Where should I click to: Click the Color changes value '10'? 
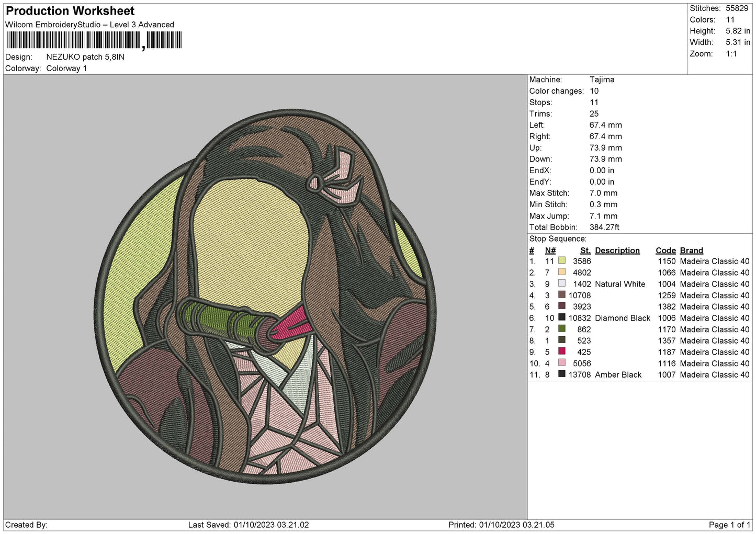[x=594, y=91]
